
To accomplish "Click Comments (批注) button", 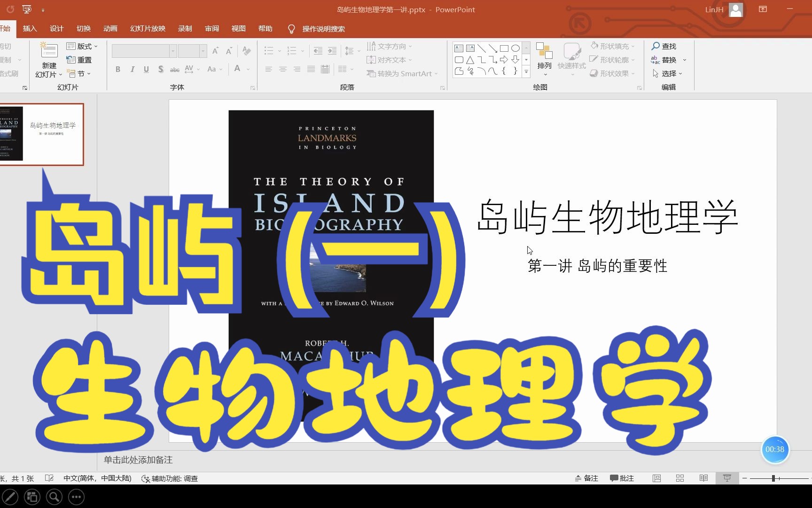I will 622,478.
